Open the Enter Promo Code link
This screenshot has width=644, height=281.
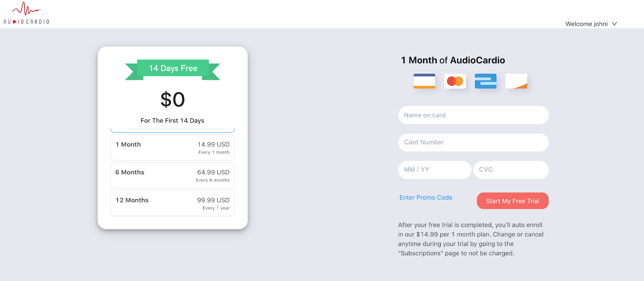[426, 198]
